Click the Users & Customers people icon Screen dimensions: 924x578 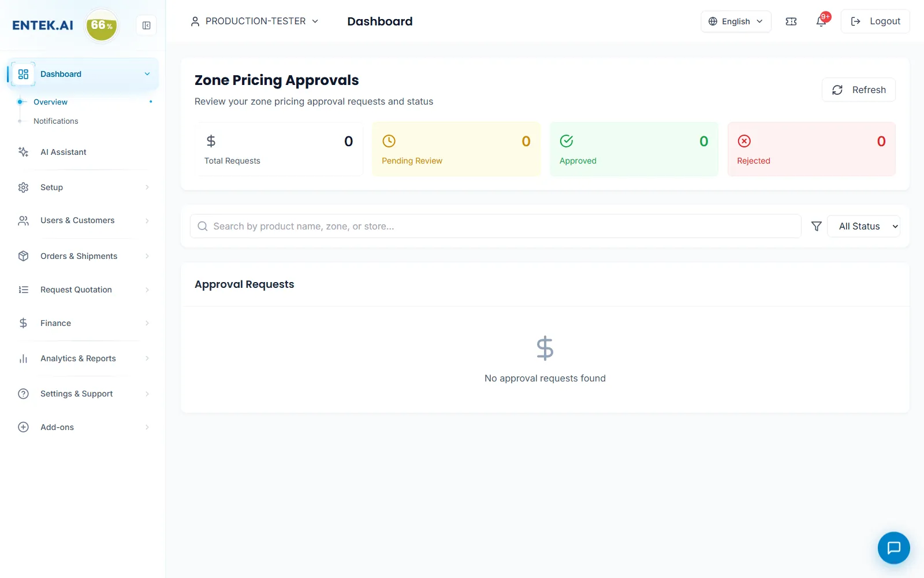(x=23, y=221)
